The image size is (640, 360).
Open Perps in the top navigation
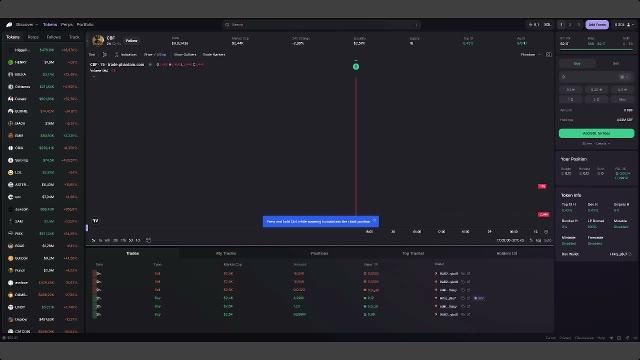(67, 25)
